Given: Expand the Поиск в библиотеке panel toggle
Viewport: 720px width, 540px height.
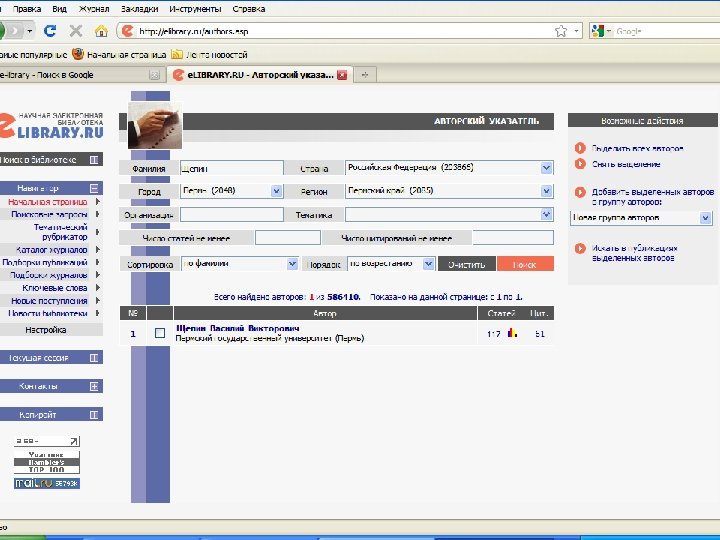Looking at the screenshot, I should pyautogui.click(x=94, y=159).
